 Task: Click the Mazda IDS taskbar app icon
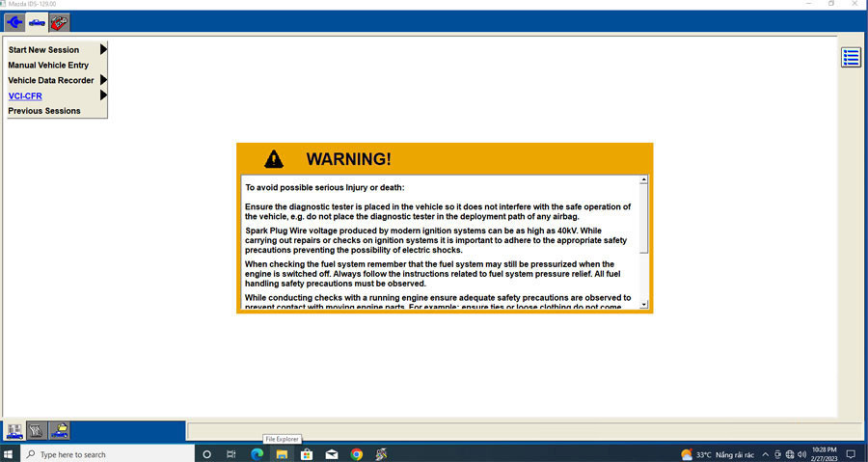coord(382,454)
